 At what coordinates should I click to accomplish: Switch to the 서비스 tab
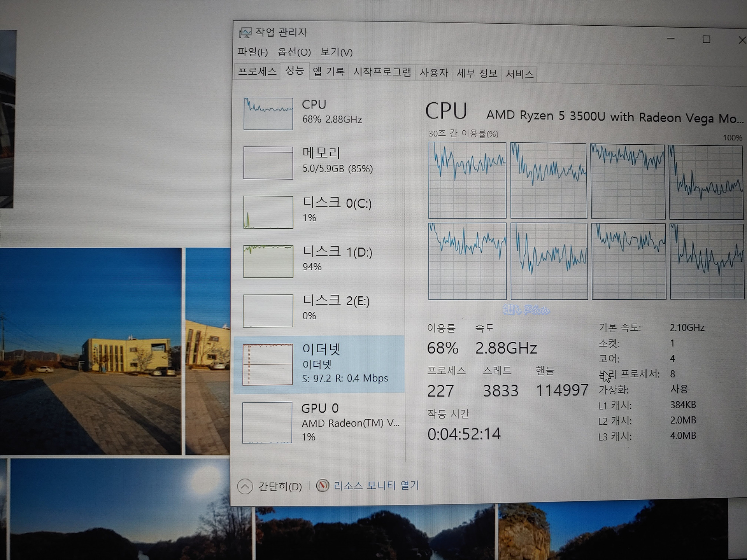[519, 73]
